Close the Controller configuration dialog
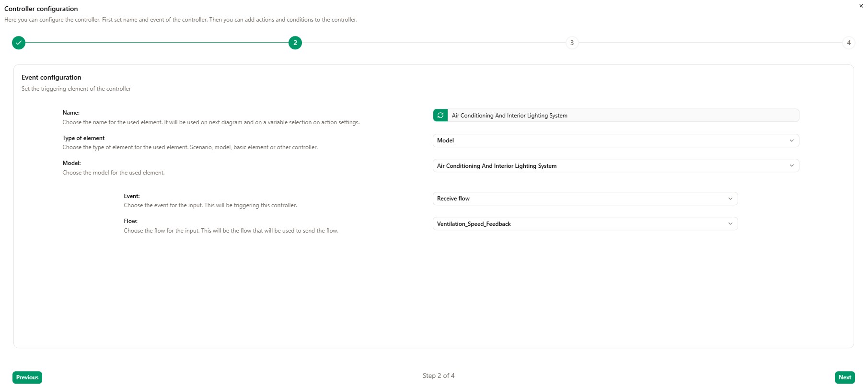 (x=861, y=6)
